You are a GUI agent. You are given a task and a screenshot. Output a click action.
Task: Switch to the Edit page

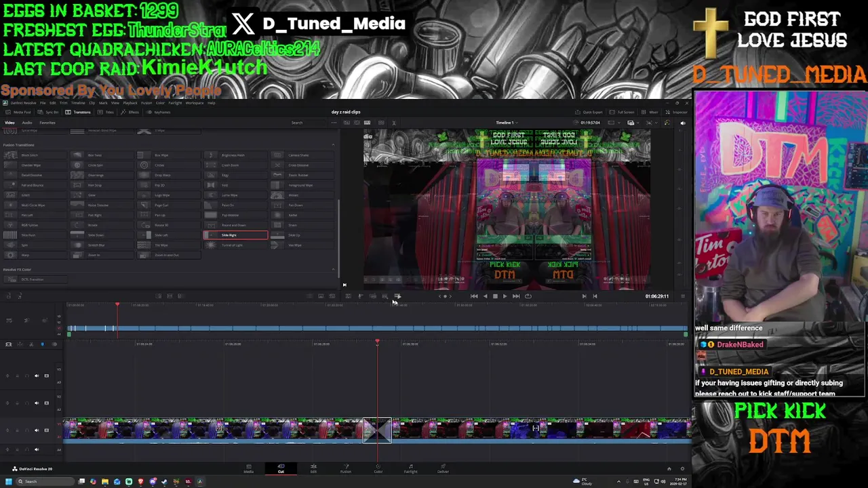313,468
